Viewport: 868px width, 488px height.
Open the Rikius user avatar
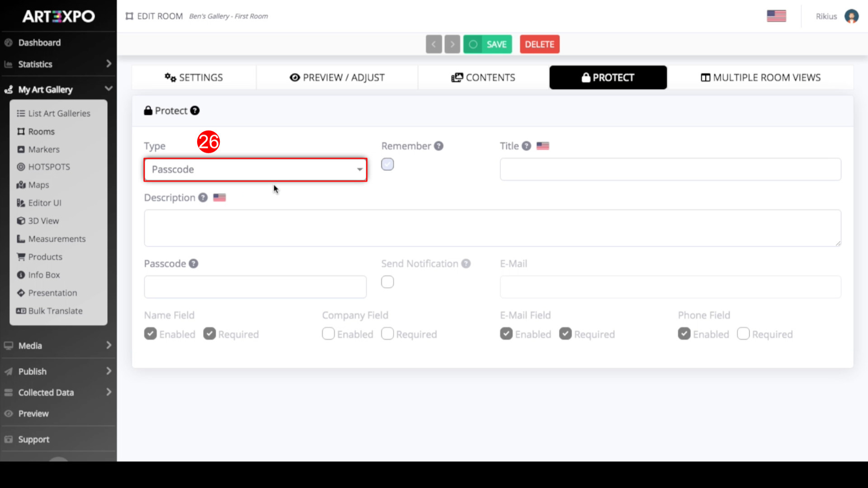(x=851, y=16)
